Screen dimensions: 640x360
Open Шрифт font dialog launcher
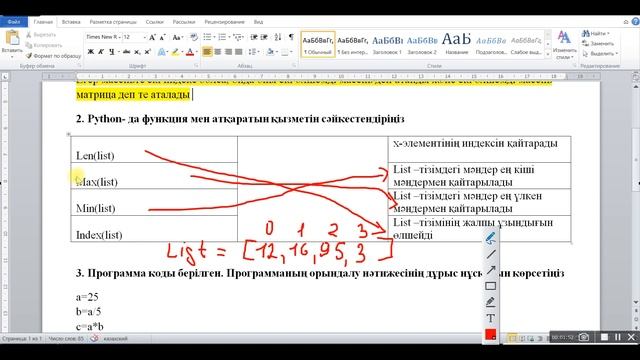click(197, 65)
